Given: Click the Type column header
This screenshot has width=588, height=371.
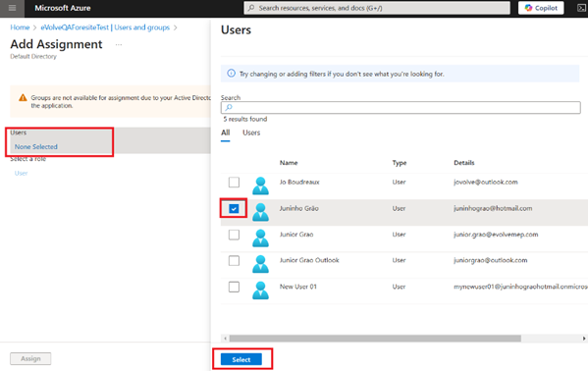Looking at the screenshot, I should pyautogui.click(x=400, y=163).
